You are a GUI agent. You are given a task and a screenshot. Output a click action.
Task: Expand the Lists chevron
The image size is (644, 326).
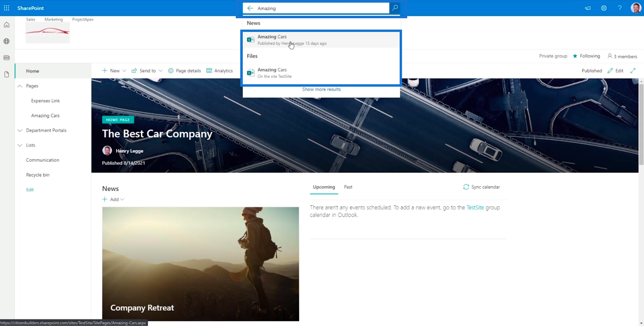click(20, 145)
